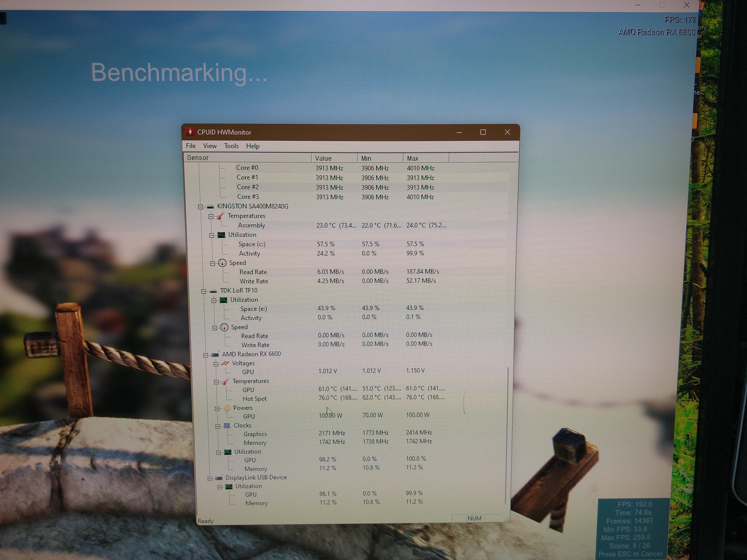Collapse the DisplayLink USB Device node

tap(210, 478)
